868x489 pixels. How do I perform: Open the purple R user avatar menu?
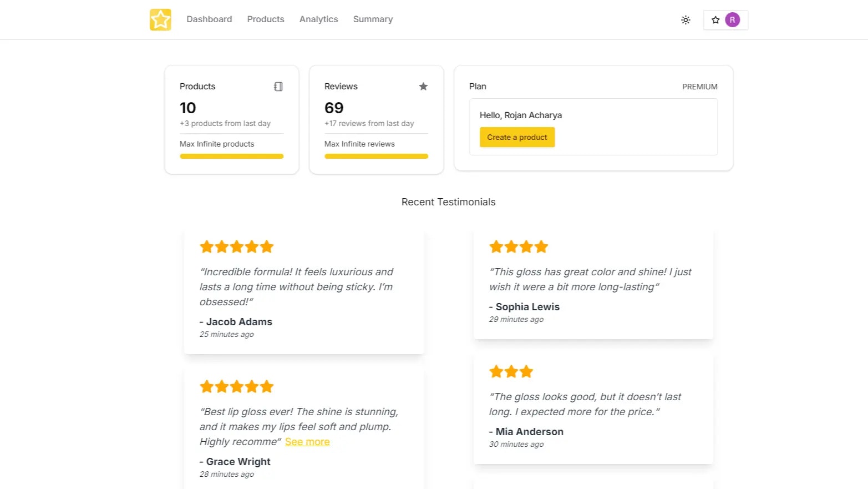click(732, 20)
